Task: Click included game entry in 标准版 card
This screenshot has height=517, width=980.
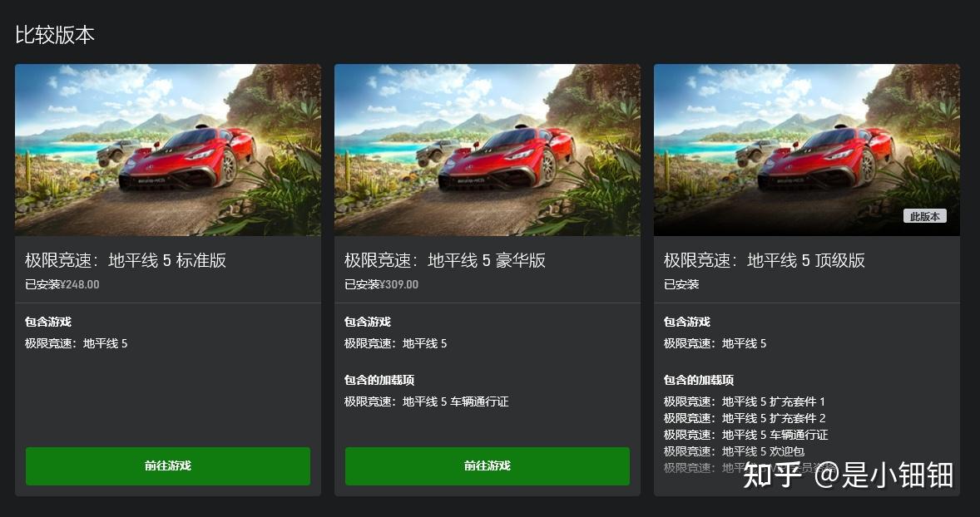Action: (77, 343)
